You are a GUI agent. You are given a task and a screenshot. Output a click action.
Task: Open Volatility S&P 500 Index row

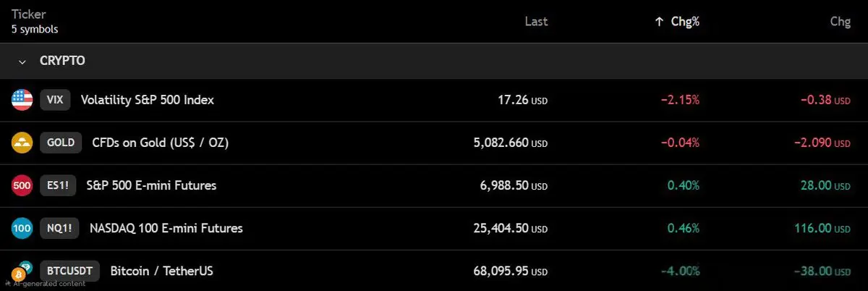click(x=434, y=100)
